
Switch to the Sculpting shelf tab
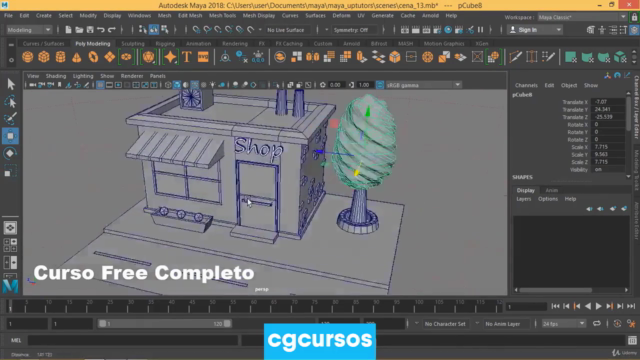point(133,43)
